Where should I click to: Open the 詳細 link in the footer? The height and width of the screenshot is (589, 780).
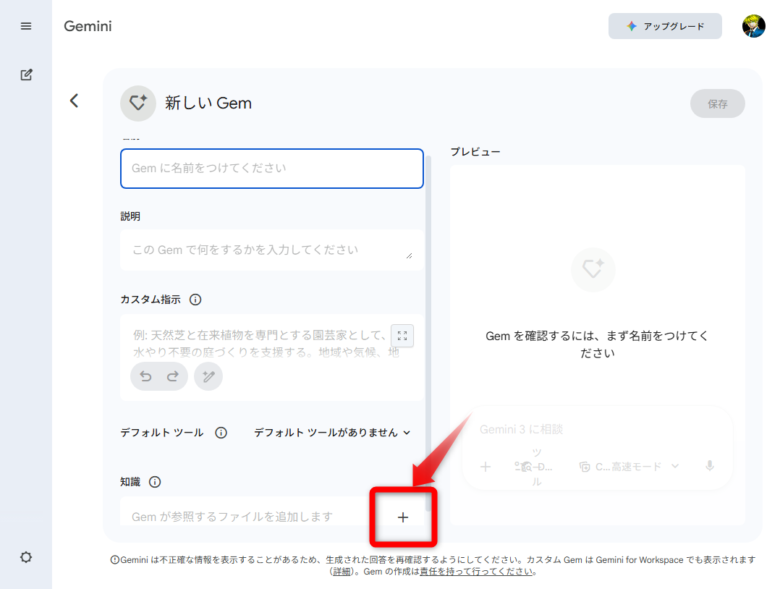(x=341, y=572)
